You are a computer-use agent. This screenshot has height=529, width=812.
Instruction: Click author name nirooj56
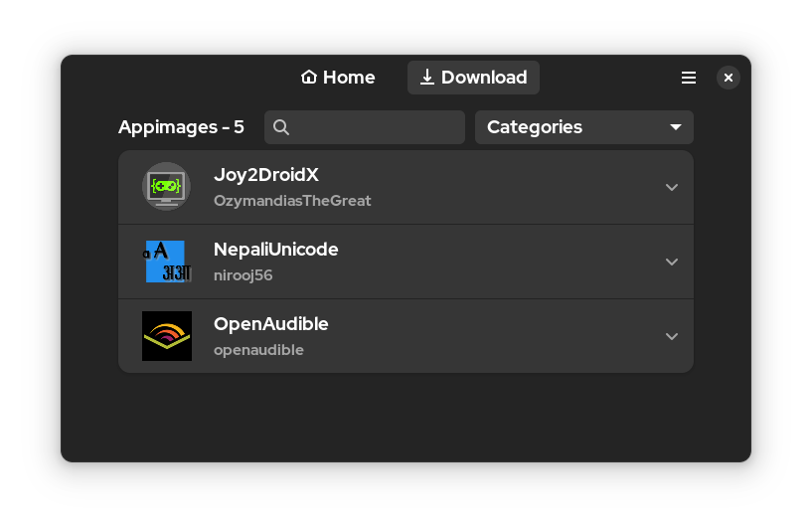click(x=244, y=275)
